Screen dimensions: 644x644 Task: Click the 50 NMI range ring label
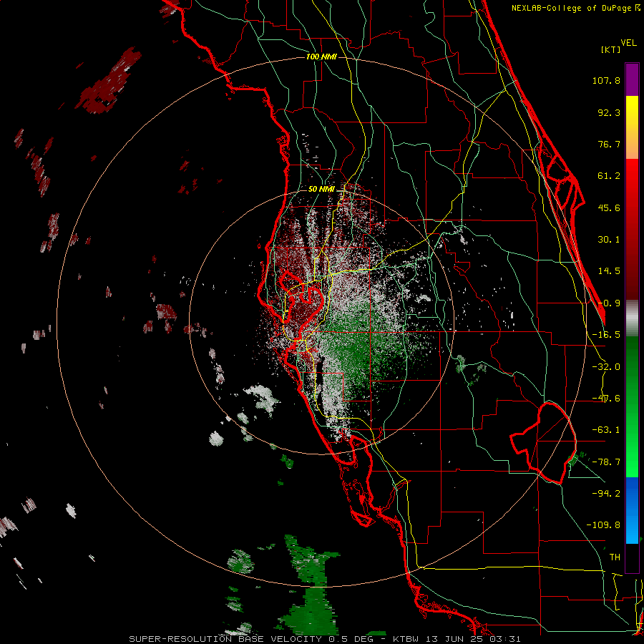pos(321,190)
